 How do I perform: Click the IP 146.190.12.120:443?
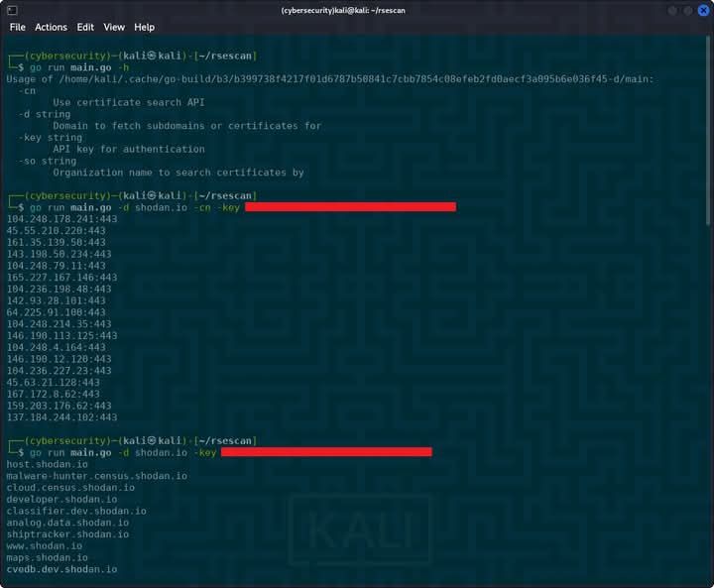pos(59,359)
